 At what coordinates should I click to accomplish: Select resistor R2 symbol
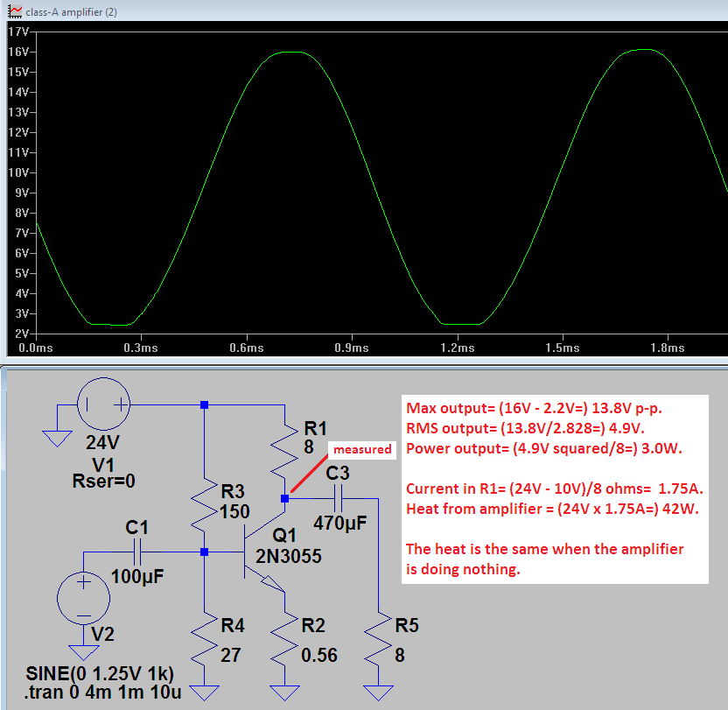(284, 639)
